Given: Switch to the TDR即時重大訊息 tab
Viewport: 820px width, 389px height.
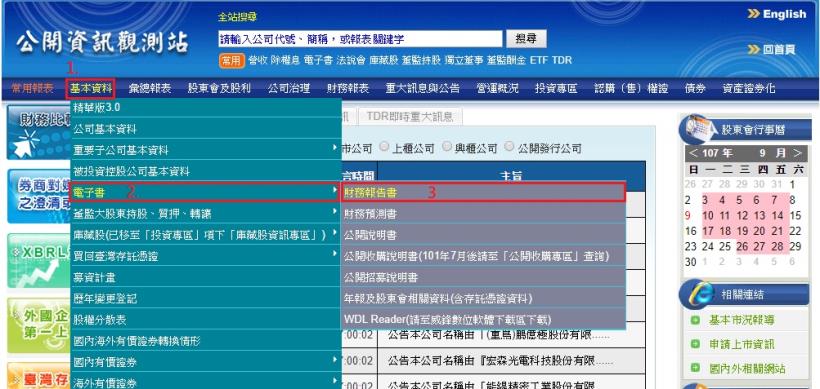Looking at the screenshot, I should (410, 116).
